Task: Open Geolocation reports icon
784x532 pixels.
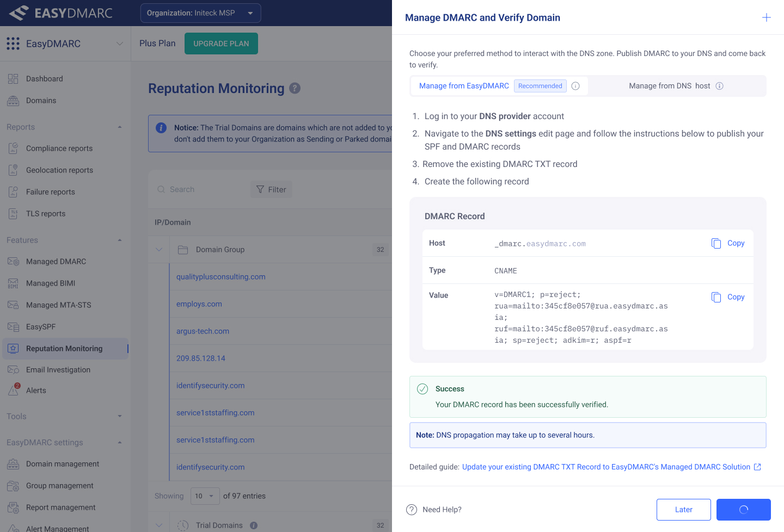Action: coord(13,170)
